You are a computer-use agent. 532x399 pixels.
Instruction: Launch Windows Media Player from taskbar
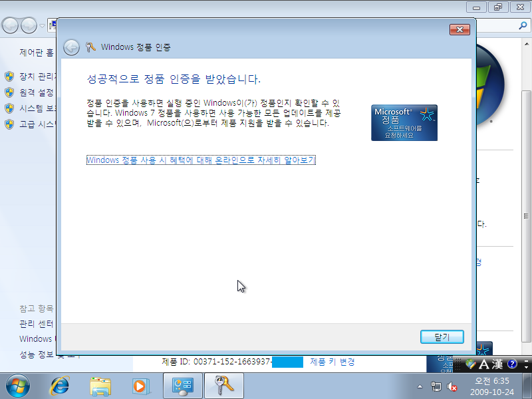coord(140,385)
